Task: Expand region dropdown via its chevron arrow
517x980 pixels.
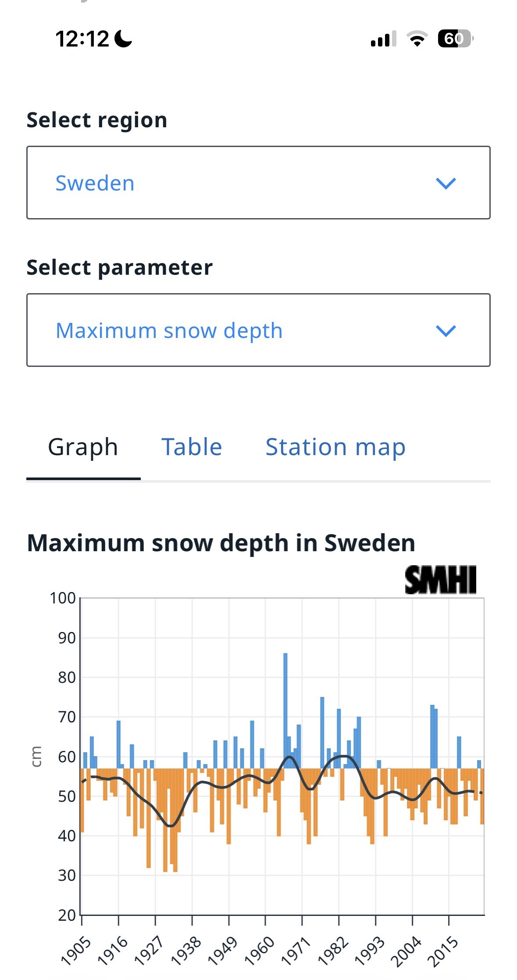Action: point(446,183)
